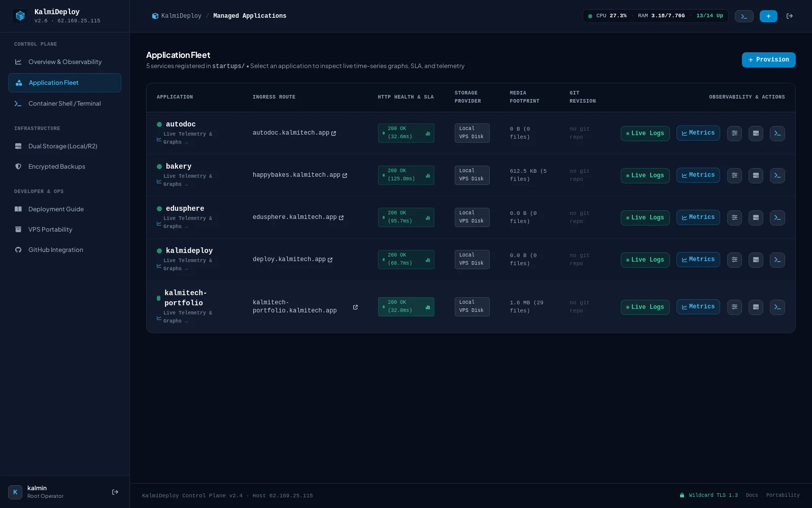
Task: Open Deployment Guide page
Action: (64, 209)
